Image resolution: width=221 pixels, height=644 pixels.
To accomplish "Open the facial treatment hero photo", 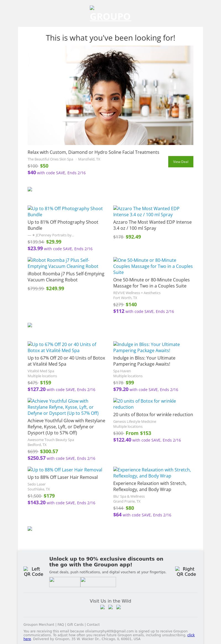I will 110,95.
